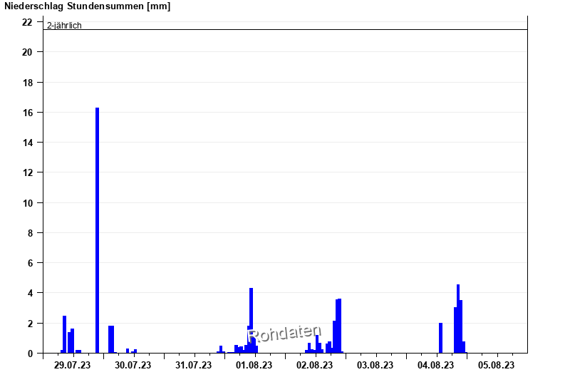Click the chart title Niederschlag Stundensummen [mm]
The width and height of the screenshot is (570, 392).
pos(87,6)
